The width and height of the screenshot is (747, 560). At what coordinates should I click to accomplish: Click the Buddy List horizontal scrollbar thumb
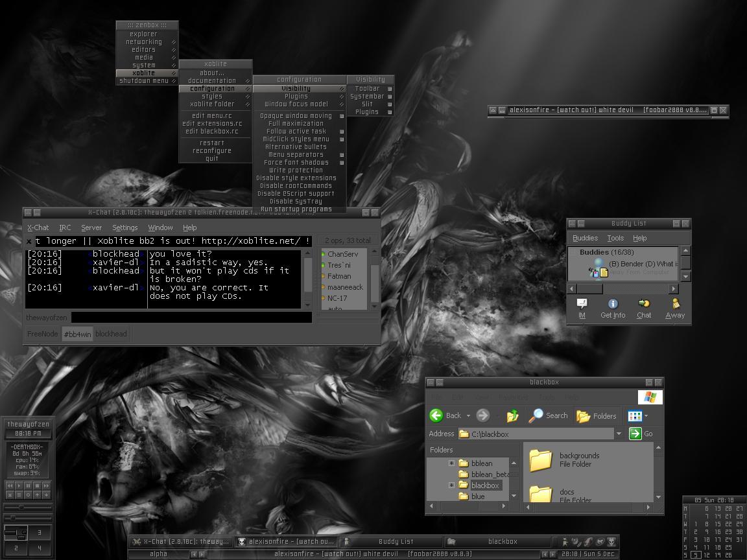590,288
